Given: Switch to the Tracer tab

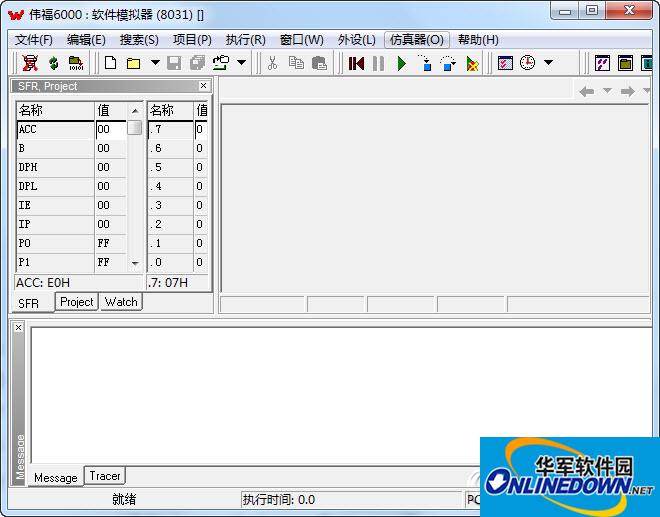Looking at the screenshot, I should 105,476.
